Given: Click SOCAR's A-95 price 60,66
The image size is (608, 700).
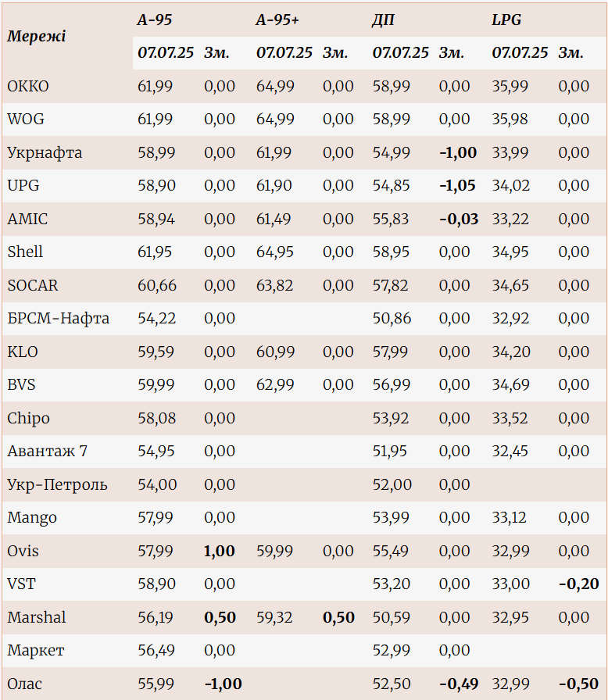Looking at the screenshot, I should [x=157, y=285].
